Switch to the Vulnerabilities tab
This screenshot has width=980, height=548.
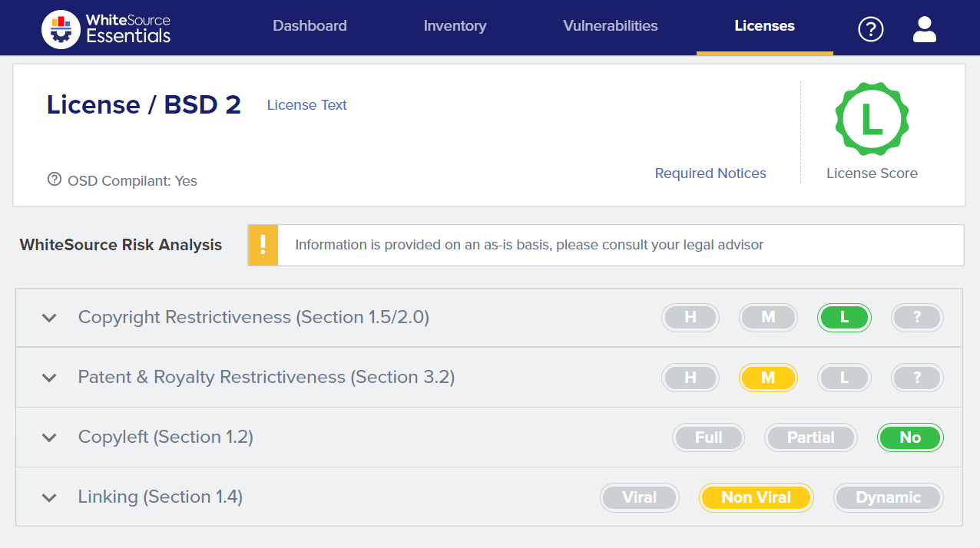click(x=610, y=26)
